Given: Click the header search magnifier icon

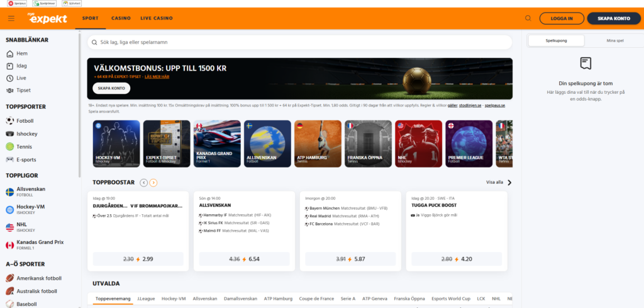Looking at the screenshot, I should 528,18.
